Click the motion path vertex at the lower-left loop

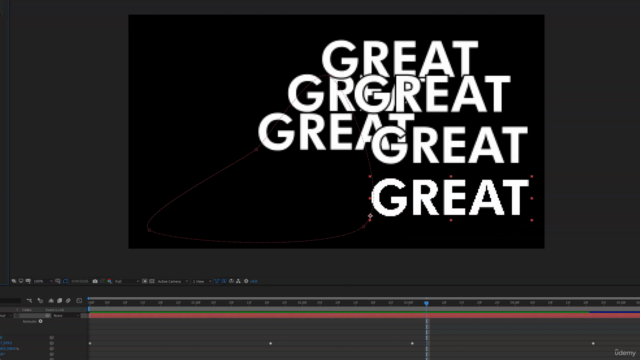coord(149,230)
